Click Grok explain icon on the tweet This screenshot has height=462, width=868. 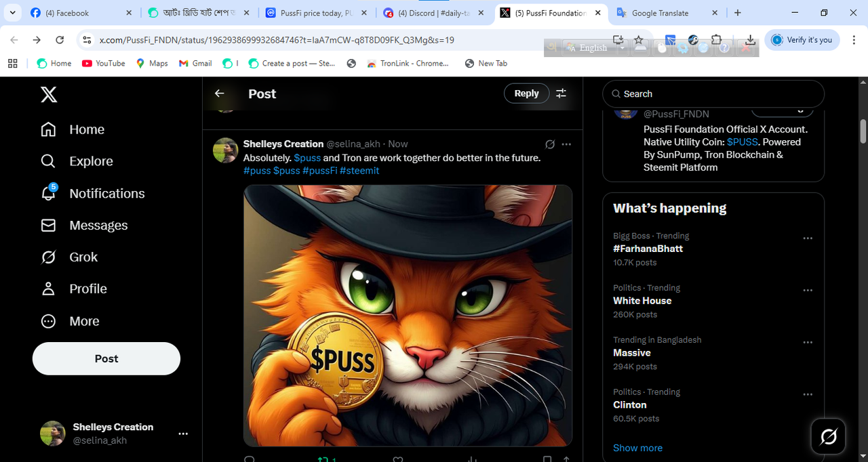coord(550,144)
